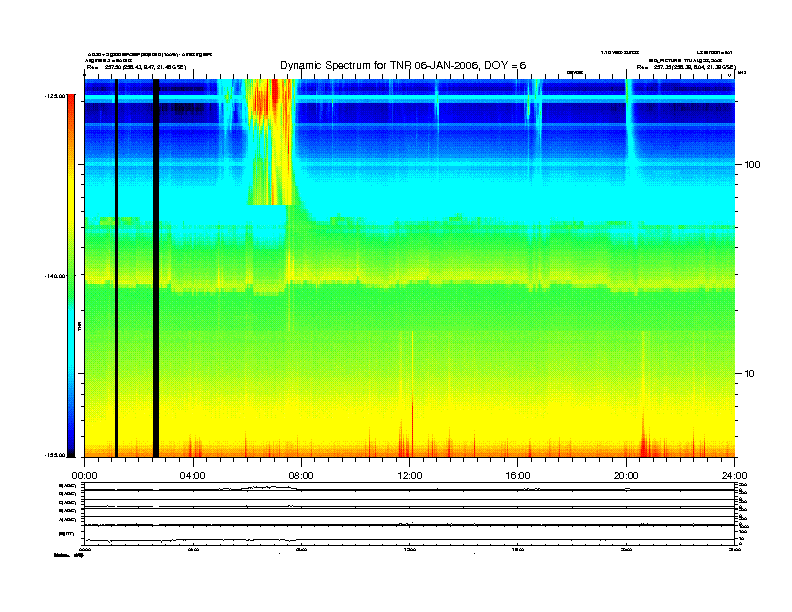Click the 12:00 time axis label

click(410, 476)
